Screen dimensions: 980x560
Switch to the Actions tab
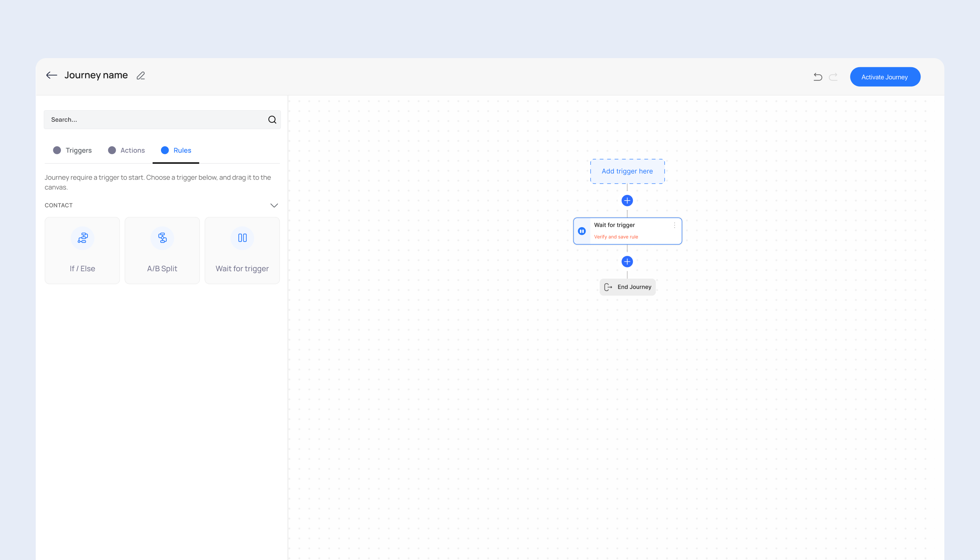tap(126, 150)
